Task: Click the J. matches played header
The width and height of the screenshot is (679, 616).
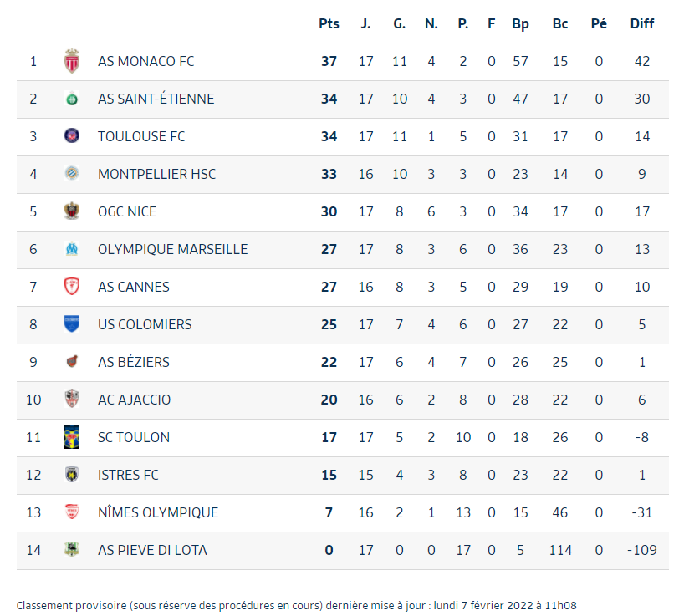Action: tap(366, 23)
